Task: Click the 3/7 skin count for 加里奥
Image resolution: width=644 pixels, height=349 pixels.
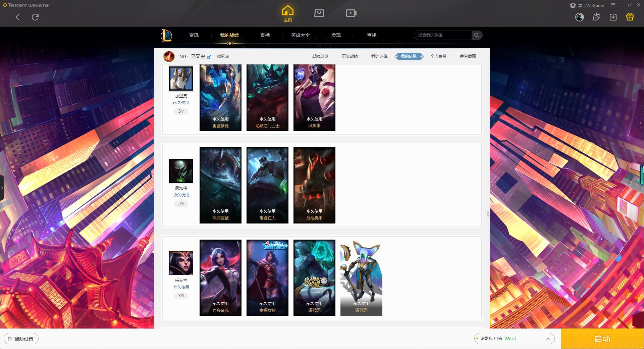Action: click(x=181, y=111)
